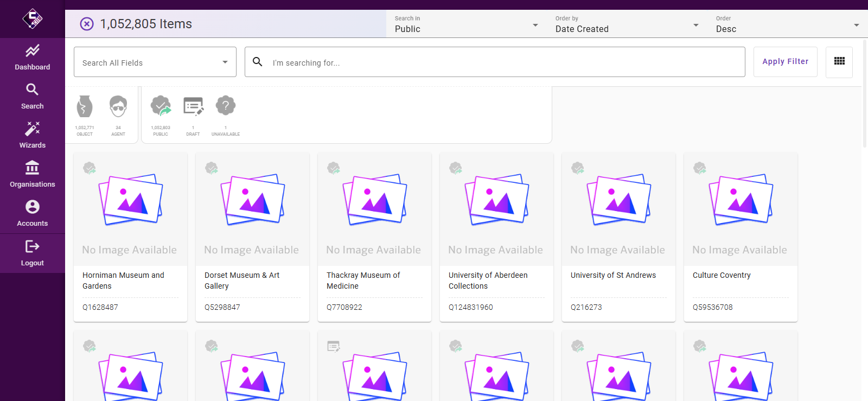
Task: Open the Order by Date Created dropdown
Action: point(627,24)
